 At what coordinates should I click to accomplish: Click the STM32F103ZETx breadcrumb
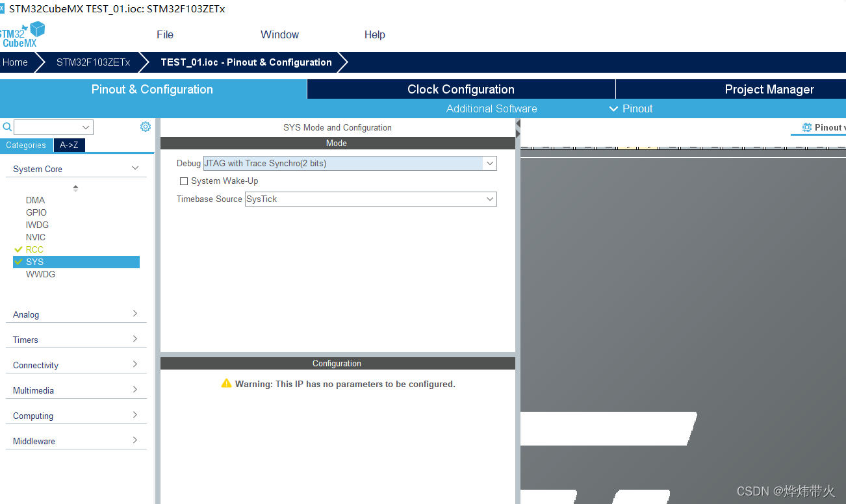point(93,62)
